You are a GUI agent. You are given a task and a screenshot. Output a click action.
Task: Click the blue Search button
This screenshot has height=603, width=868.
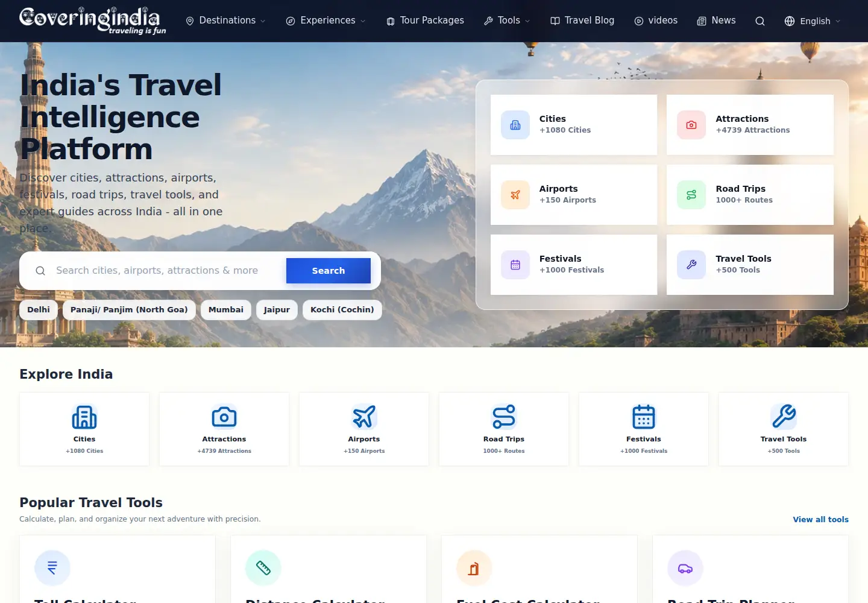329,271
